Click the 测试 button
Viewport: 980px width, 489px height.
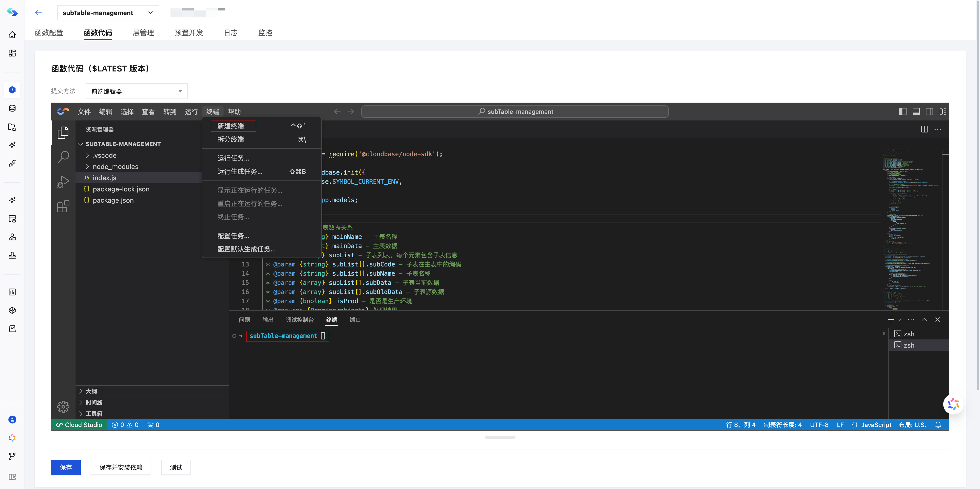point(176,467)
